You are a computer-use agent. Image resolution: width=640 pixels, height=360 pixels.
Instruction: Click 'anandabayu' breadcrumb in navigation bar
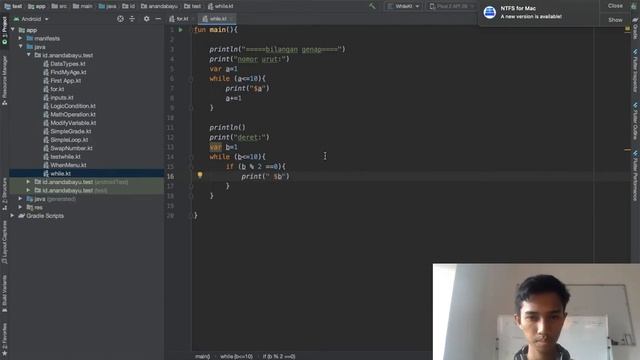[x=160, y=6]
